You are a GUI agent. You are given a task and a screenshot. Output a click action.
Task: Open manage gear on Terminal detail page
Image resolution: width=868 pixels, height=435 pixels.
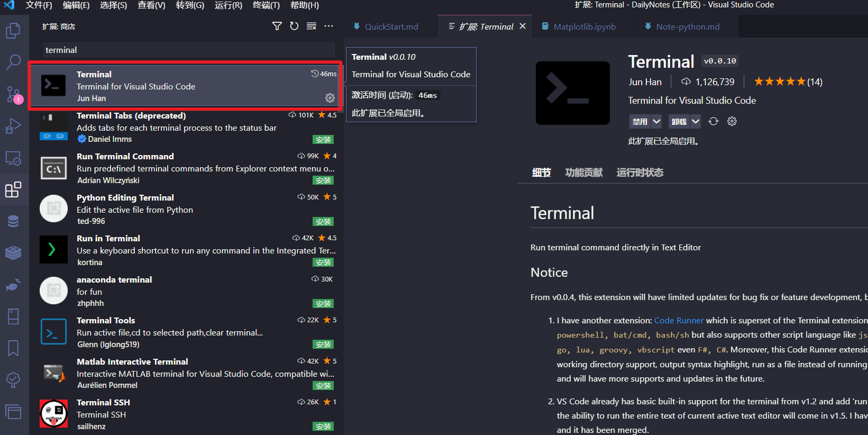click(732, 121)
